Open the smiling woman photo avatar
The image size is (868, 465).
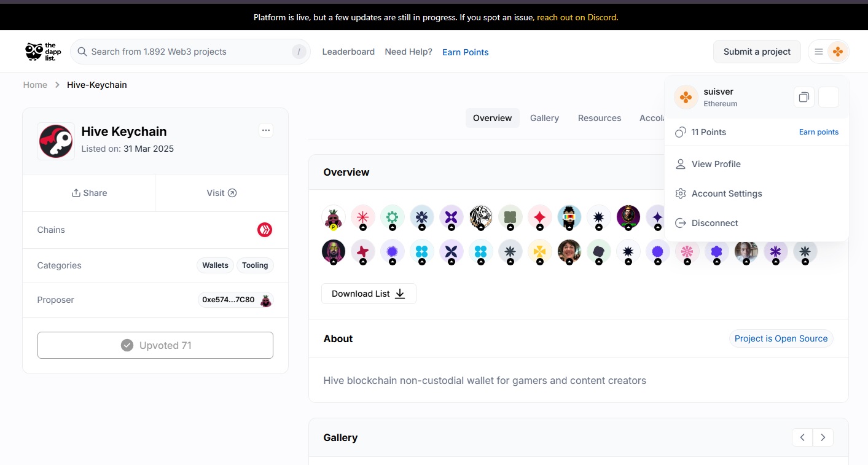coord(569,251)
